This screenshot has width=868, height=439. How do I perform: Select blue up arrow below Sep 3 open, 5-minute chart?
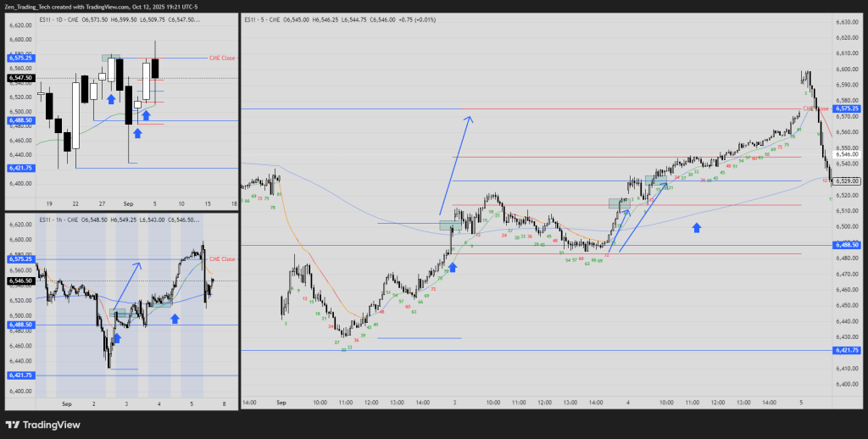(453, 267)
